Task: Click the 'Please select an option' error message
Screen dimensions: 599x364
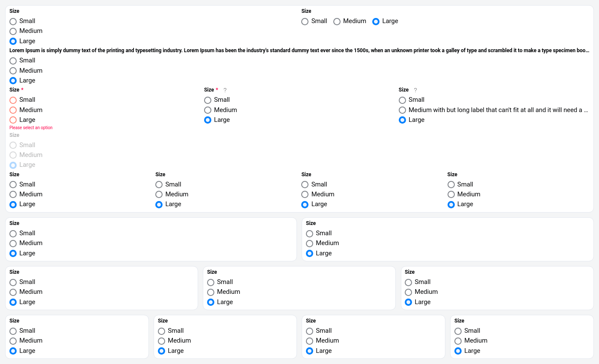Action: (31, 128)
